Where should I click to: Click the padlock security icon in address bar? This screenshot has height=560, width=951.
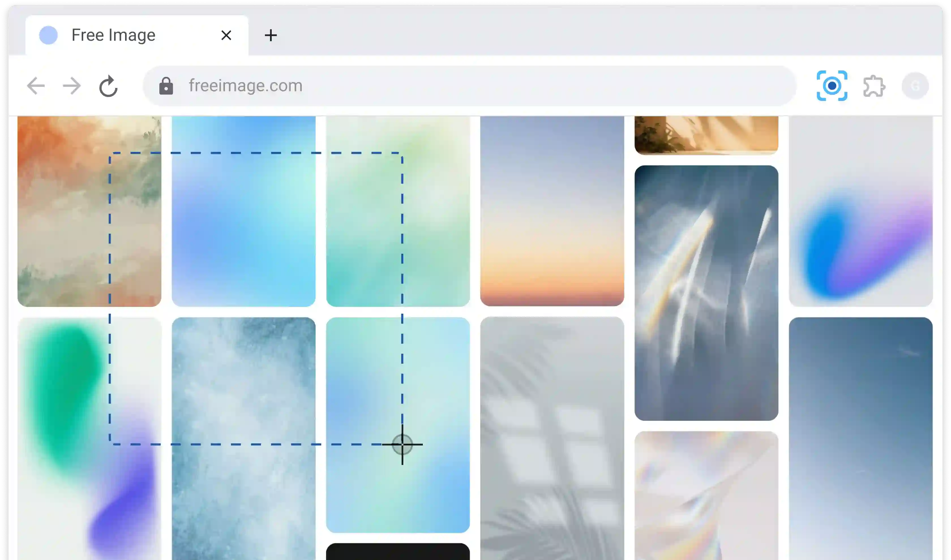click(x=166, y=86)
